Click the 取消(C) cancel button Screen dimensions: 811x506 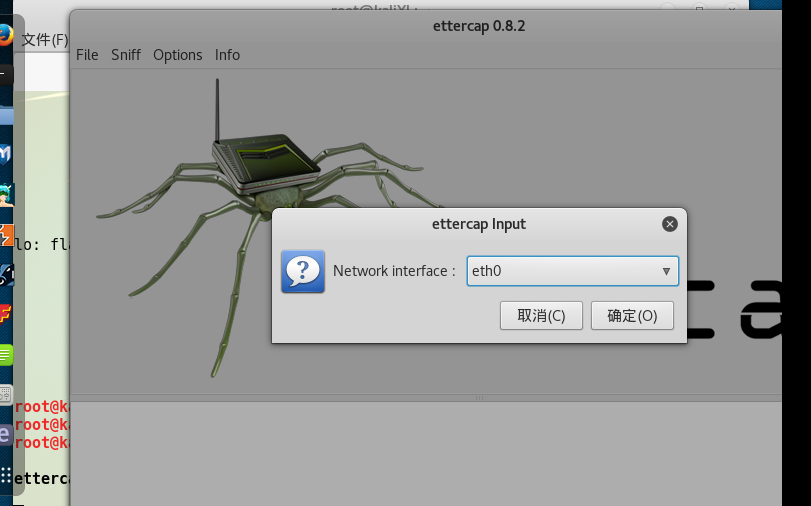coord(541,316)
